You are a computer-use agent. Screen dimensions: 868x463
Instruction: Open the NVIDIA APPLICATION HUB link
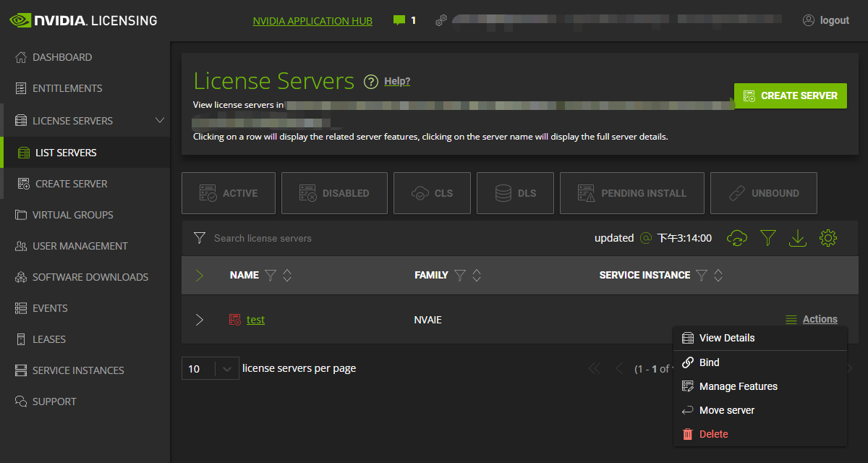(x=312, y=21)
